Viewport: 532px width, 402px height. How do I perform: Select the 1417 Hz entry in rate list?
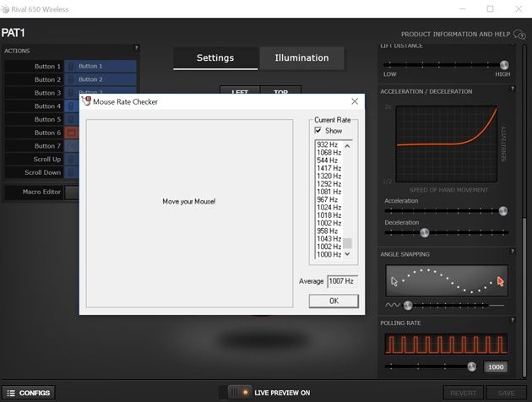329,168
